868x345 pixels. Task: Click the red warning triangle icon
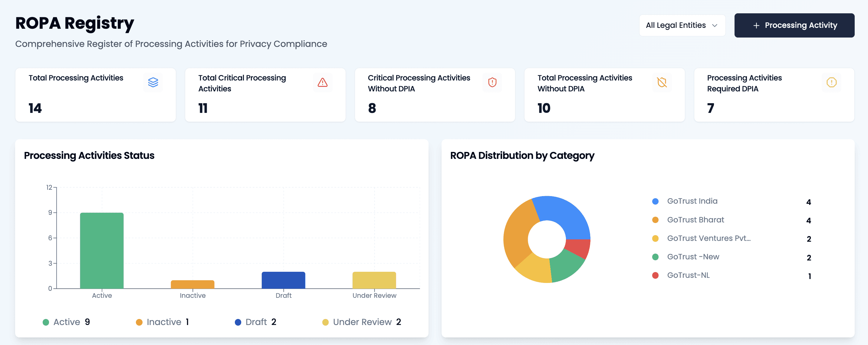click(322, 82)
